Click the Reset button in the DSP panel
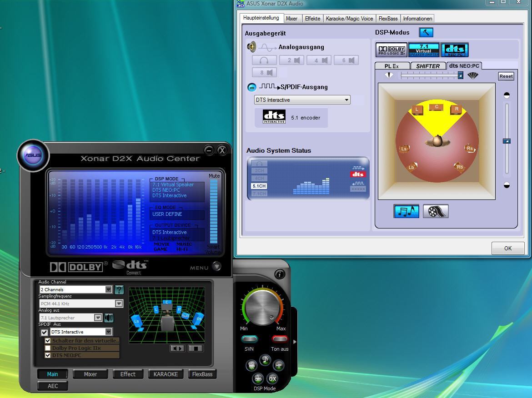532x398 pixels. (506, 76)
